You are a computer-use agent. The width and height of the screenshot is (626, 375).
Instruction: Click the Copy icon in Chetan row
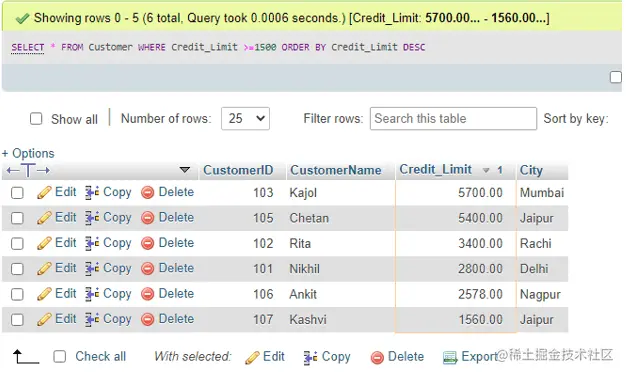[x=92, y=218]
